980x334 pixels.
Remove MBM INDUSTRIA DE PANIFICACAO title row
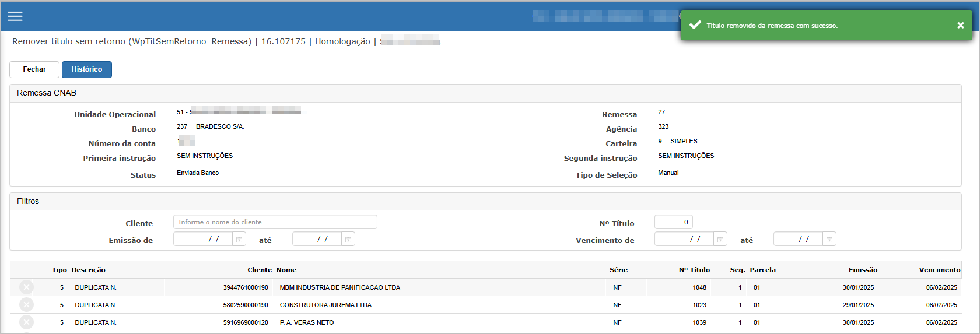pos(26,287)
